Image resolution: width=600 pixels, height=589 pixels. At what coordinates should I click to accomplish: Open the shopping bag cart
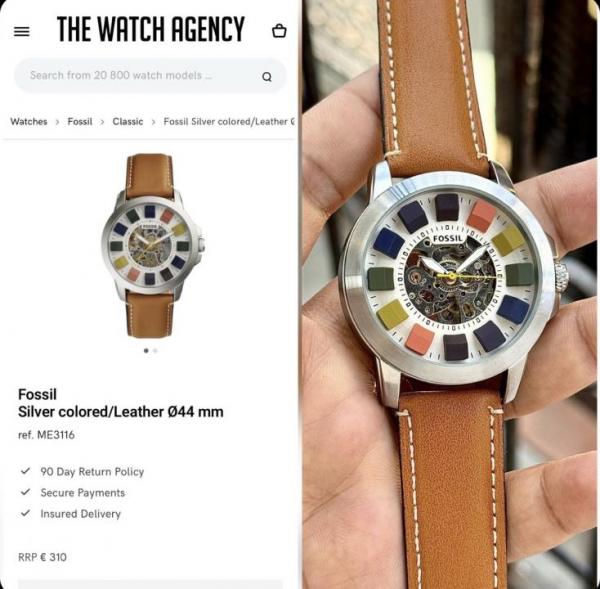279,31
